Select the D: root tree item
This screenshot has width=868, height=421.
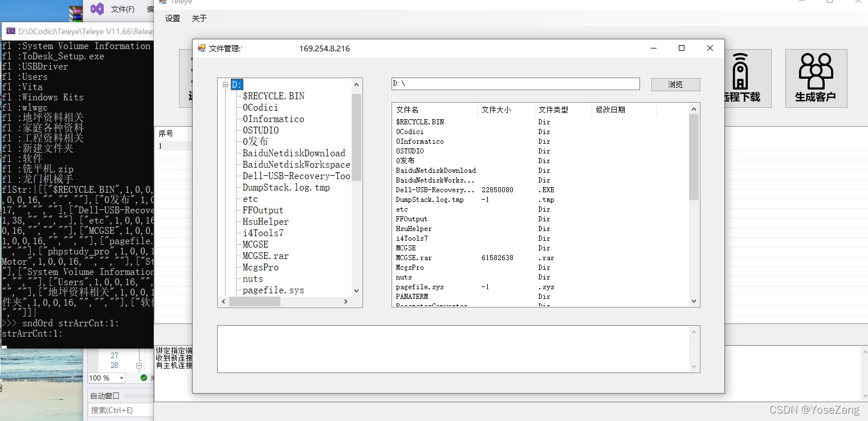click(237, 84)
